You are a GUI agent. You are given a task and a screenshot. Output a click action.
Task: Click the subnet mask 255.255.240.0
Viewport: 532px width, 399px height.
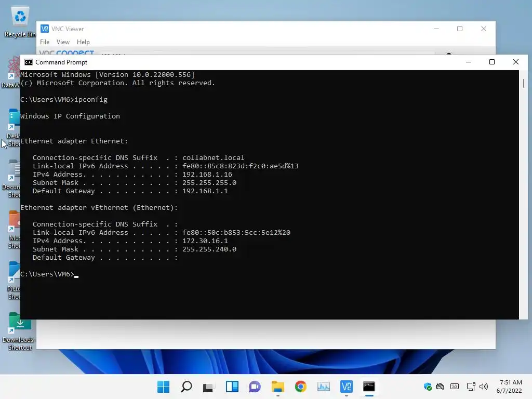209,249
